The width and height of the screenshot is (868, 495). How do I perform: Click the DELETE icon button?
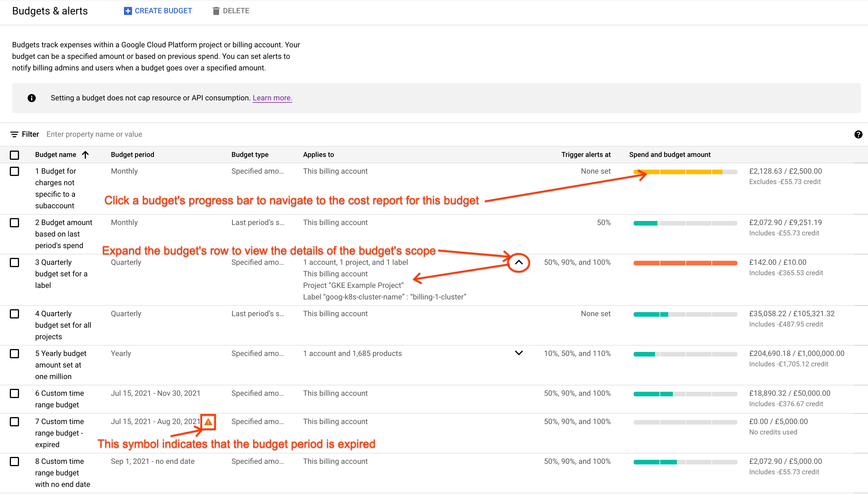point(216,11)
